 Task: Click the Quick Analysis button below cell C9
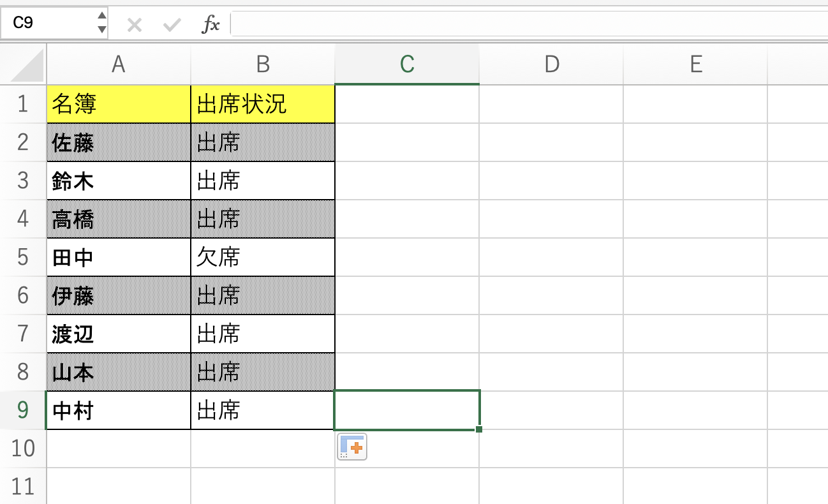[353, 447]
